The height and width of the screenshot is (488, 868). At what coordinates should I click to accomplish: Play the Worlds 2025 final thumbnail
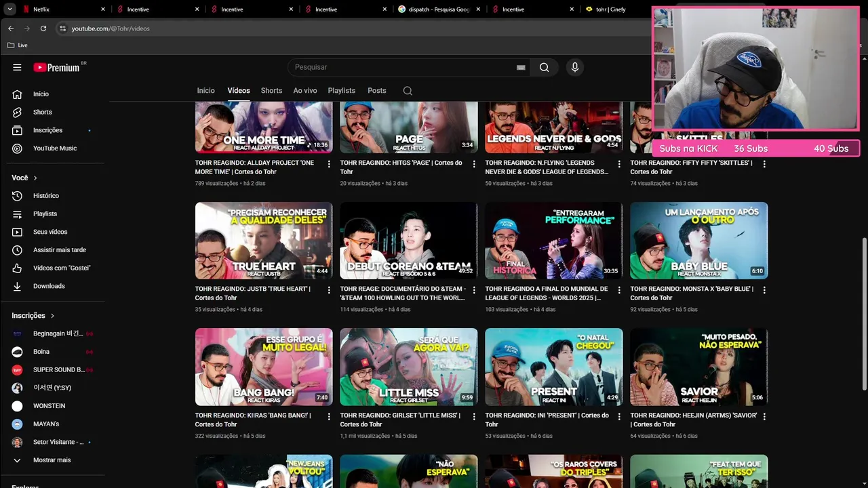tap(554, 241)
